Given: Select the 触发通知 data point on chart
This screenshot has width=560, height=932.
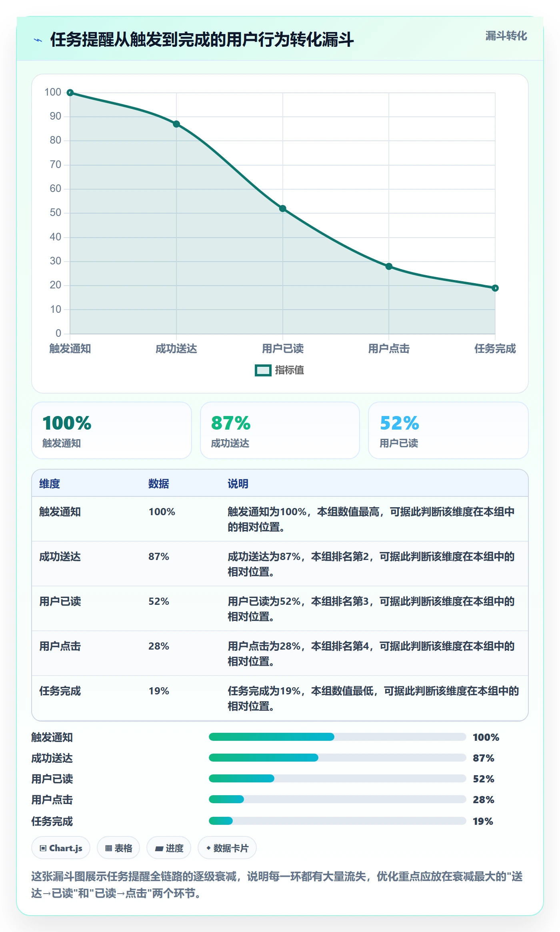Looking at the screenshot, I should pos(70,93).
